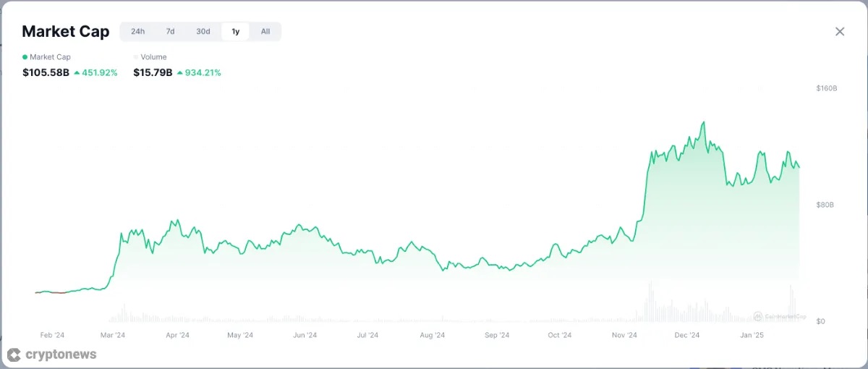Open the cryptonews watermark link
This screenshot has height=369, width=868.
coord(61,355)
